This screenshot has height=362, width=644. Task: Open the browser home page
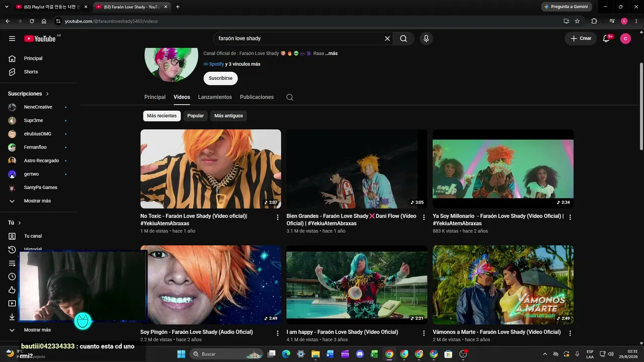tap(44, 21)
